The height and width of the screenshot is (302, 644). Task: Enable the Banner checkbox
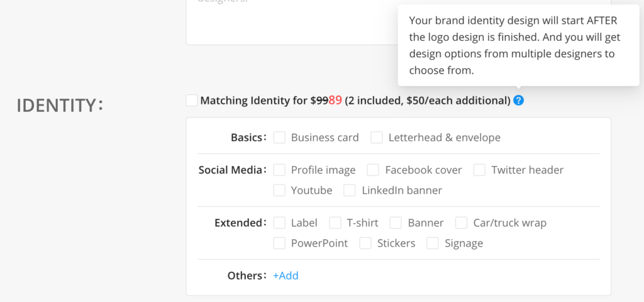(x=396, y=223)
